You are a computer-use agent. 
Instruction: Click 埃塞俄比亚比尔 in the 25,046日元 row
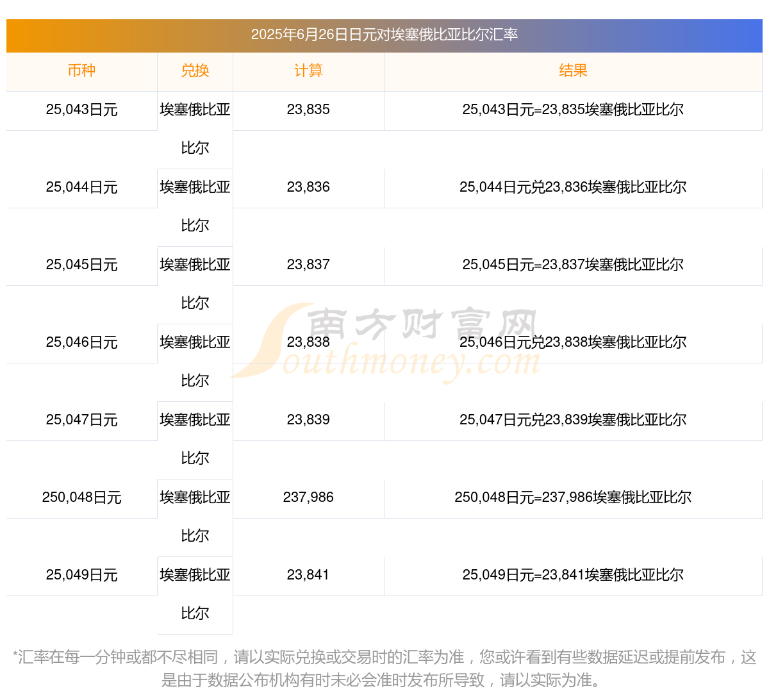coord(195,362)
